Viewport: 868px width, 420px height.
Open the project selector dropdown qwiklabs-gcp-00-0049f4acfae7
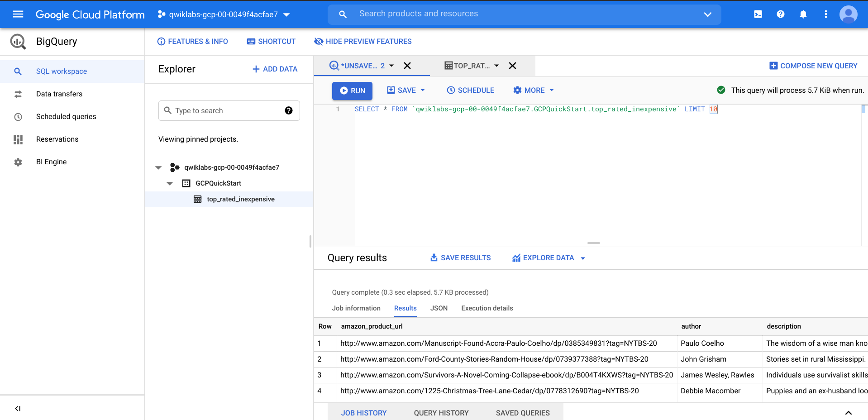click(224, 14)
